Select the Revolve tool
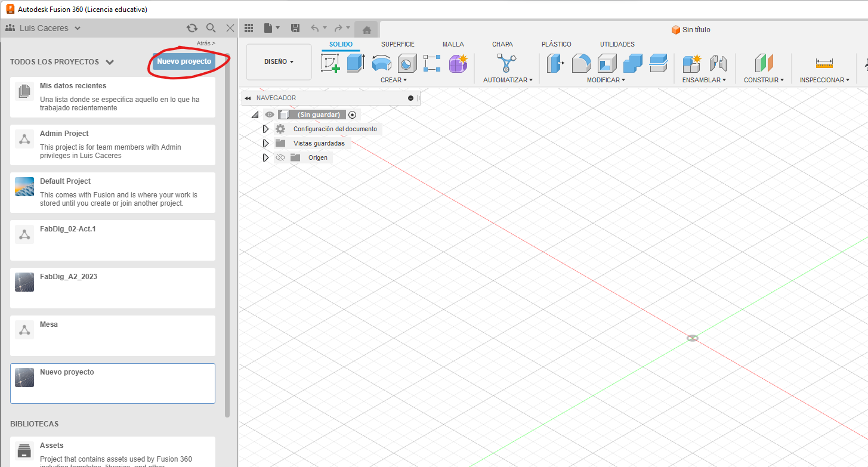 pyautogui.click(x=382, y=63)
